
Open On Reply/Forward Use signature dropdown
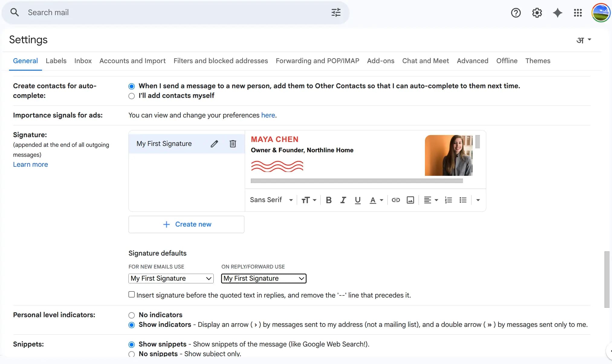pyautogui.click(x=264, y=279)
